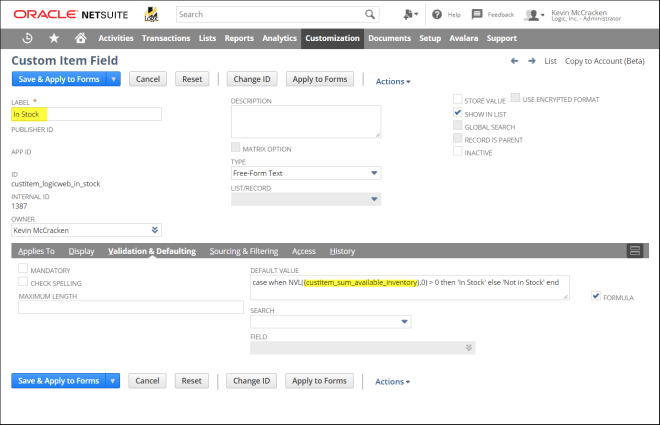This screenshot has height=425, width=660.
Task: Switch to the Display subtab
Action: tap(81, 251)
